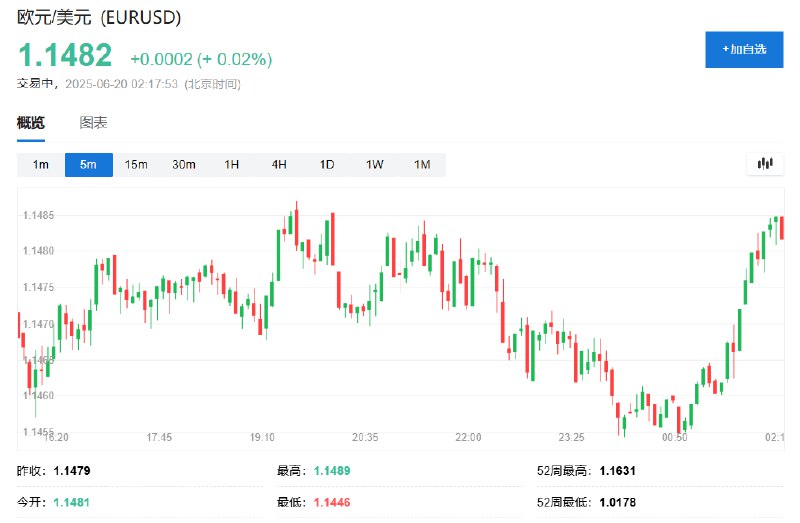Choose the 1H interval
This screenshot has width=800, height=523.
pos(232,165)
